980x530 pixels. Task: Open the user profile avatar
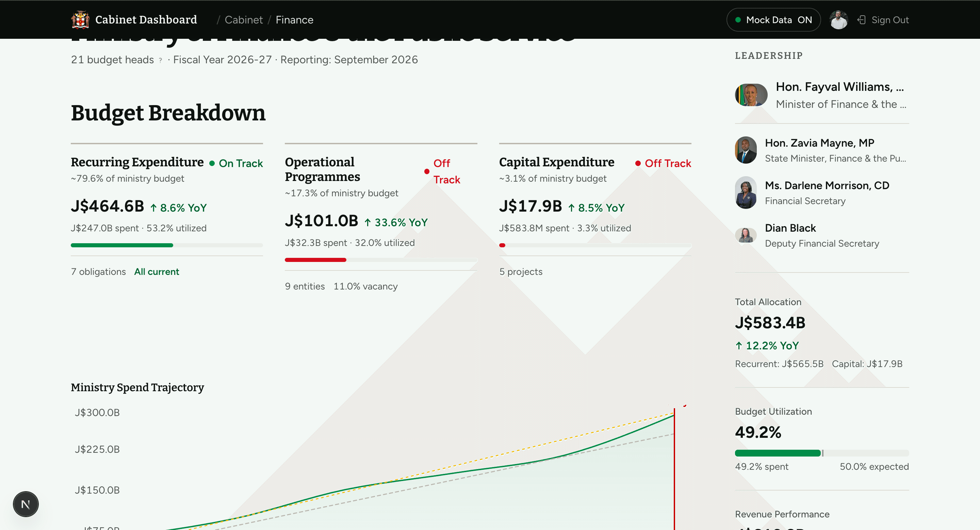[838, 20]
